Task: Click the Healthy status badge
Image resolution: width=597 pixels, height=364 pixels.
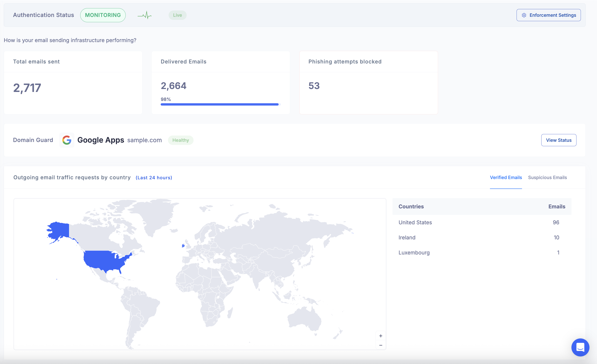Action: (181, 140)
